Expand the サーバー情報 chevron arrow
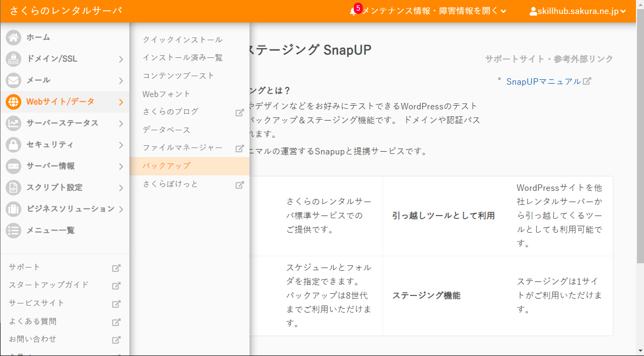 pos(121,166)
